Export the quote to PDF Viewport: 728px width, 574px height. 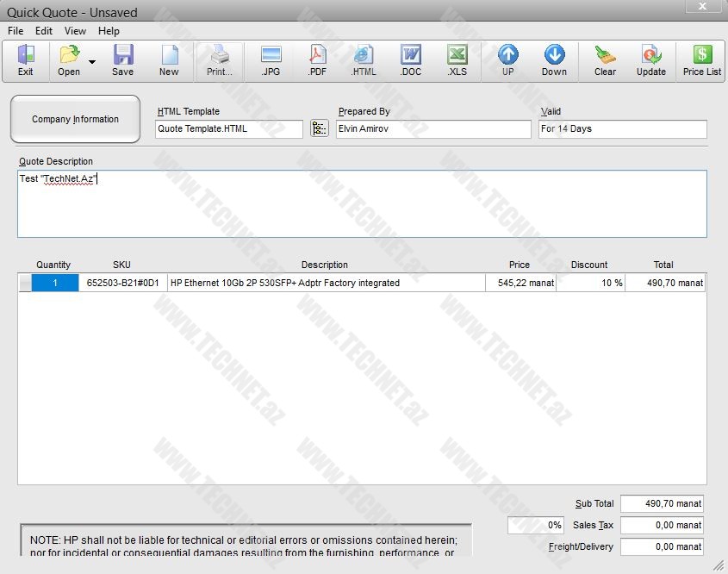[317, 60]
